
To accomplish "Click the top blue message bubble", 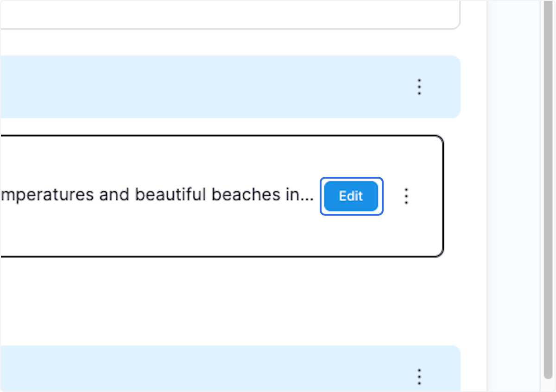I will (x=208, y=86).
